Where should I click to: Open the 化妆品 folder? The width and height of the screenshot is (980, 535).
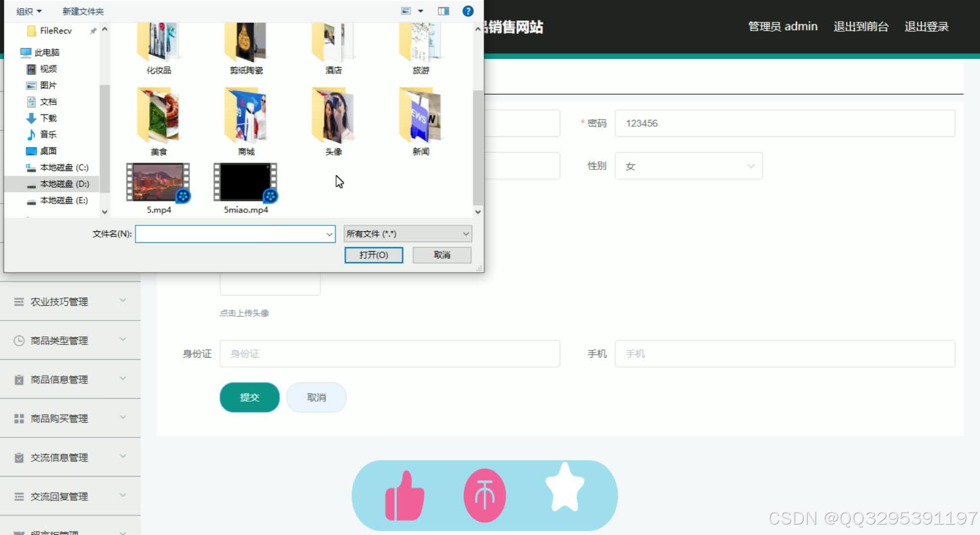(158, 49)
